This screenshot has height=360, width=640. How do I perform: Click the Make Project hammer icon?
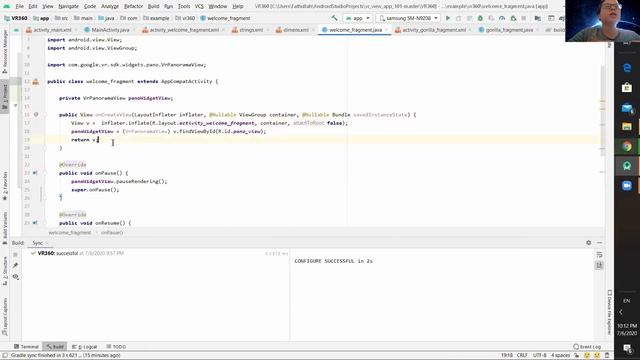(335, 18)
